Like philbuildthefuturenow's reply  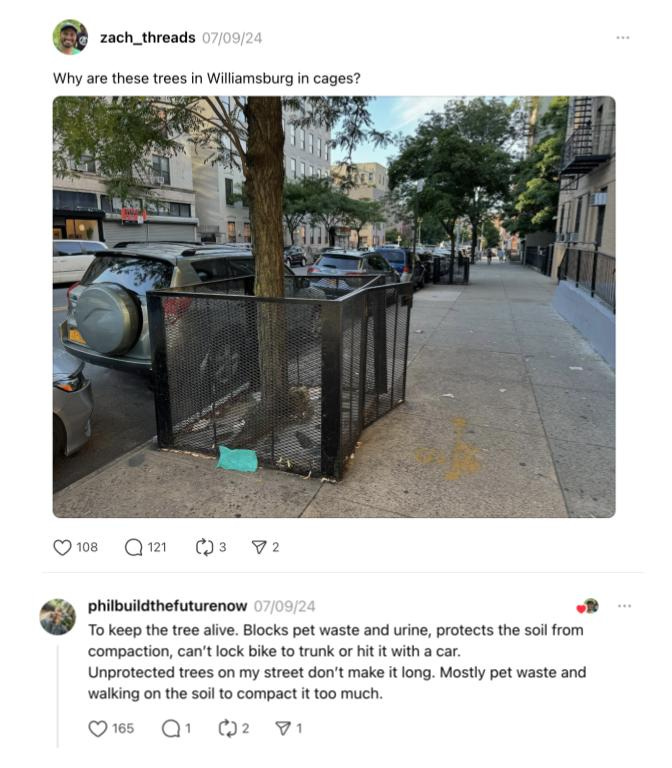(97, 728)
